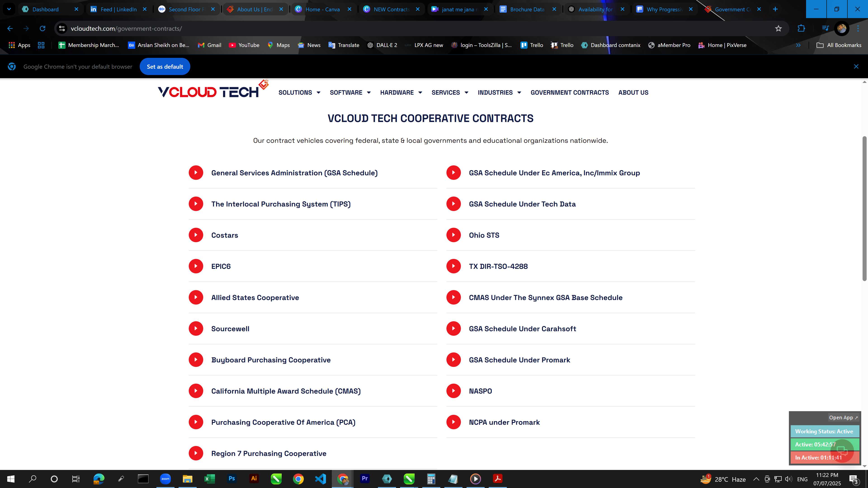Click red play icon beside GSA Schedule Under Carahsoft
Viewport: 868px width, 488px height.
tap(453, 328)
